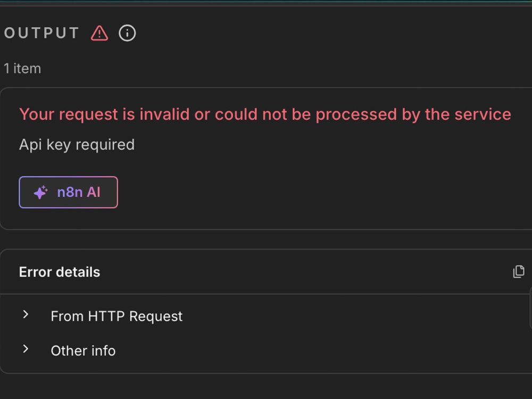The image size is (532, 399).
Task: Click the "n8n AI" text label
Action: coord(79,193)
